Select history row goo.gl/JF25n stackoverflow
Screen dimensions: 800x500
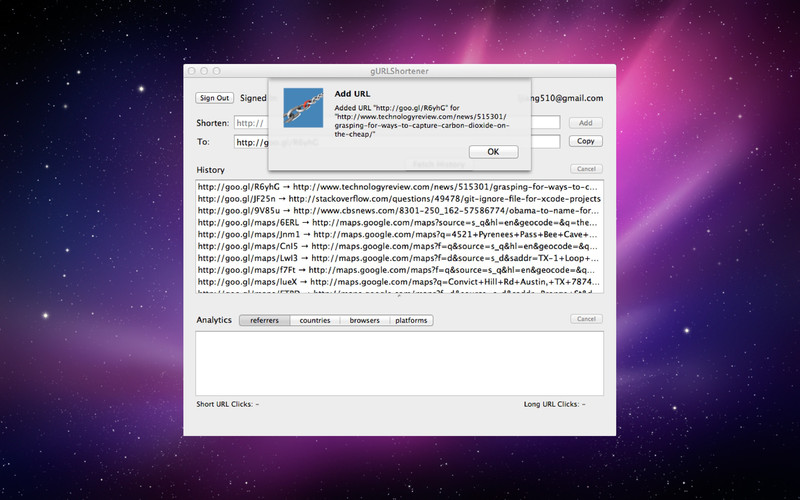tap(399, 198)
